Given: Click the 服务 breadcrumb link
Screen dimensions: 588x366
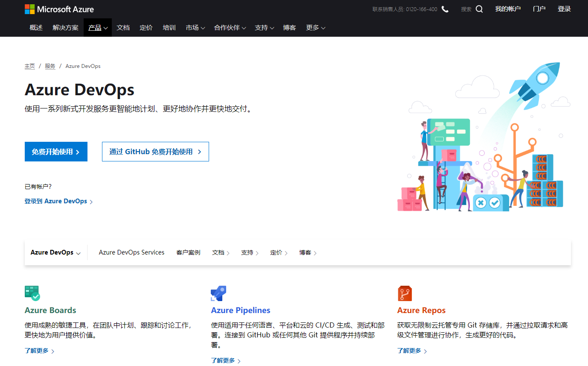Looking at the screenshot, I should [50, 66].
